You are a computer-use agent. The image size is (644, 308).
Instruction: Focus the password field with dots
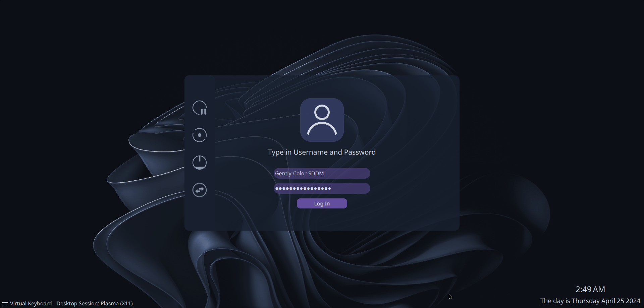point(322,188)
